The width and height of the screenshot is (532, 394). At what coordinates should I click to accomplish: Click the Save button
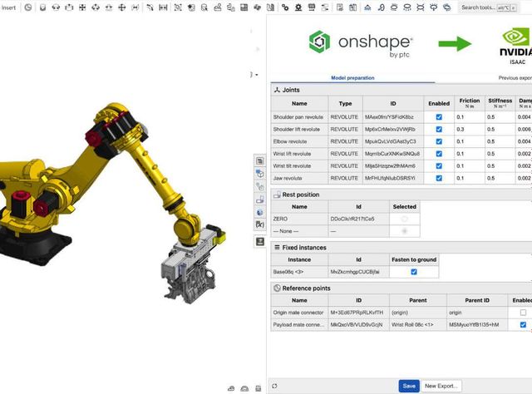pos(409,386)
